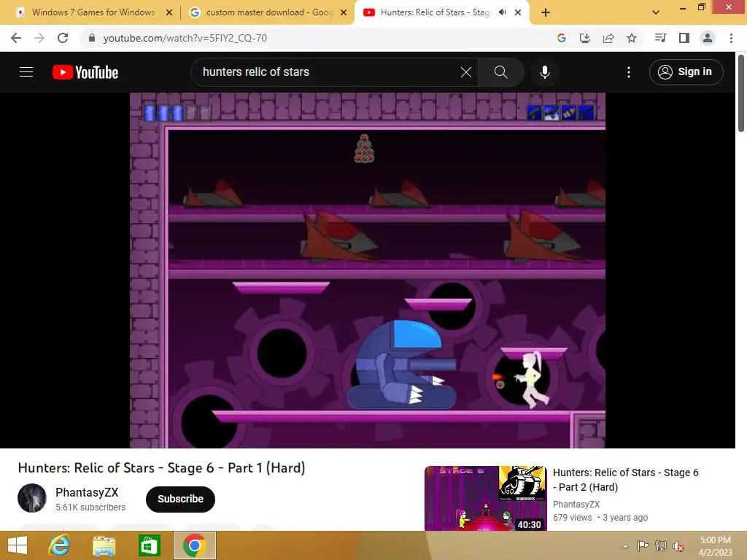Close the Windows 7 Games tab
This screenshot has height=560, width=747.
169,12
